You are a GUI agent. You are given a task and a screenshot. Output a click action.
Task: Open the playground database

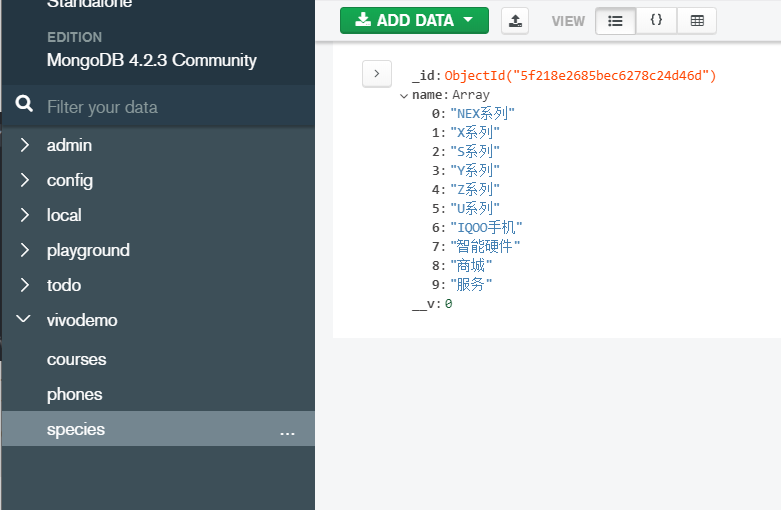[88, 251]
